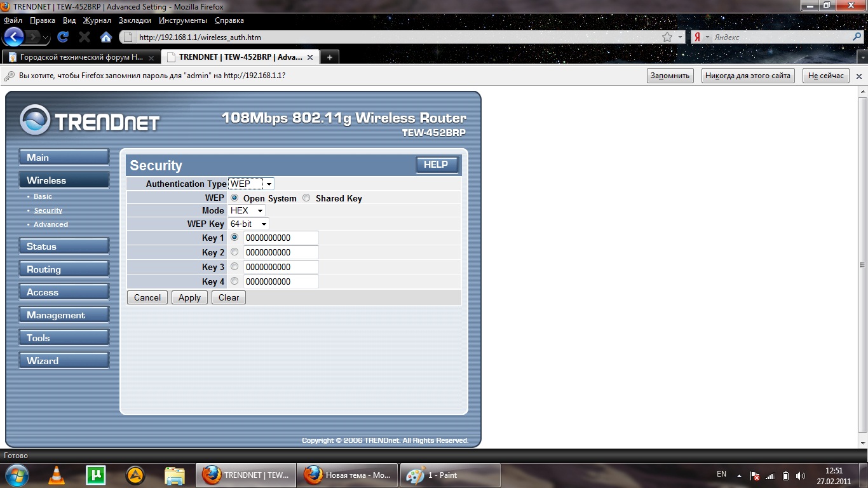
Task: Open the Wireless Basic link
Action: pyautogui.click(x=43, y=196)
